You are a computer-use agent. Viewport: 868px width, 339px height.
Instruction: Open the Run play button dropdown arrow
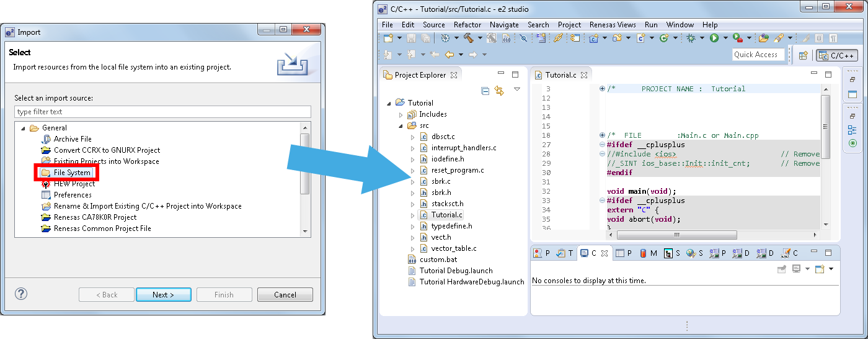click(725, 38)
